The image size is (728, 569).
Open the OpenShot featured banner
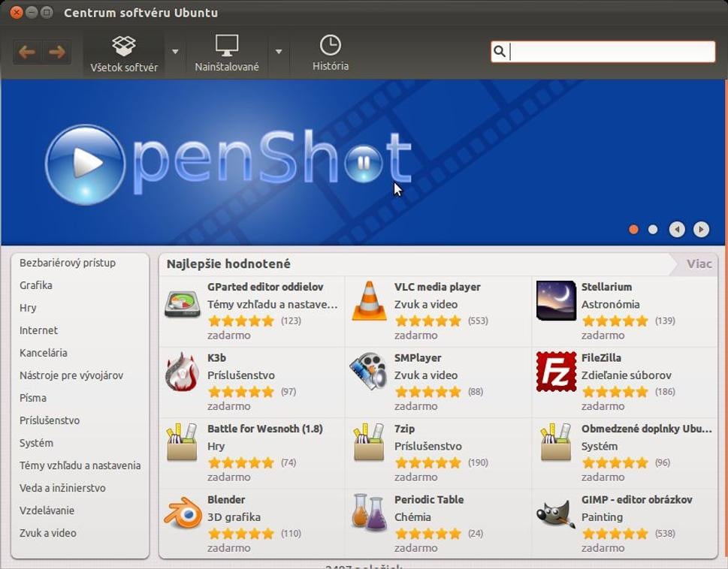[364, 162]
